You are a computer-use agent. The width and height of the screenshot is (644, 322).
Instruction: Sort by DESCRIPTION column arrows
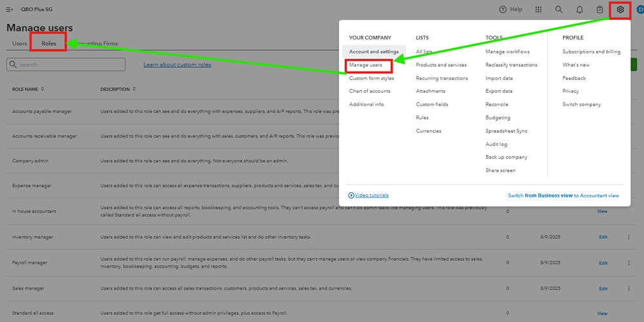(134, 89)
